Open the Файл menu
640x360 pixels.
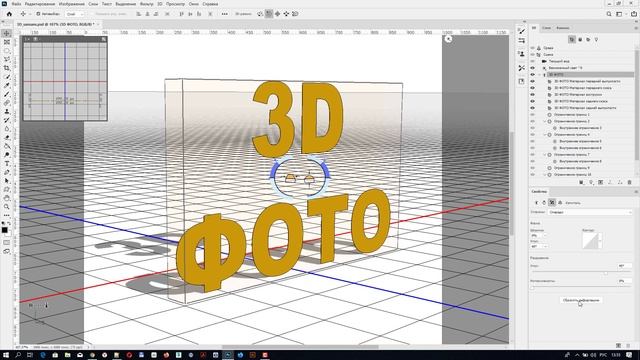16,4
